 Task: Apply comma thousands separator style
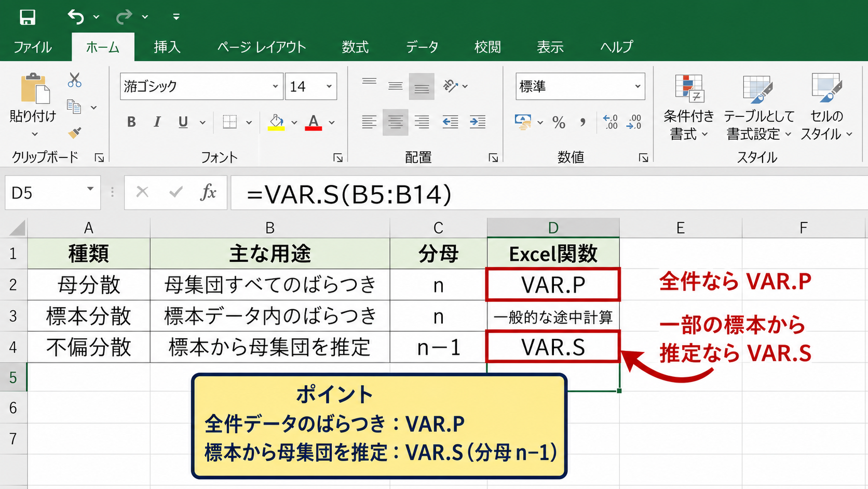tap(583, 123)
